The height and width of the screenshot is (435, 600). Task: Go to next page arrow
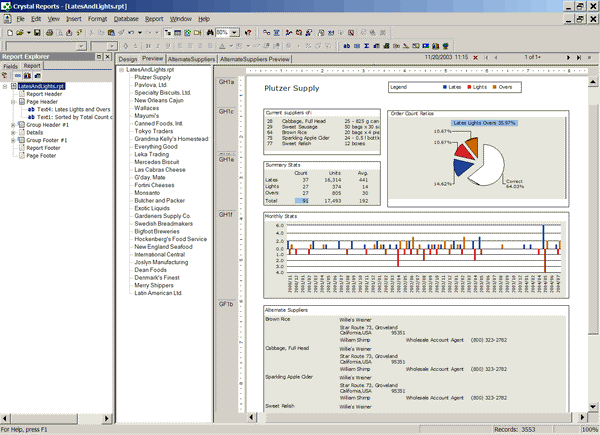pyautogui.click(x=568, y=58)
